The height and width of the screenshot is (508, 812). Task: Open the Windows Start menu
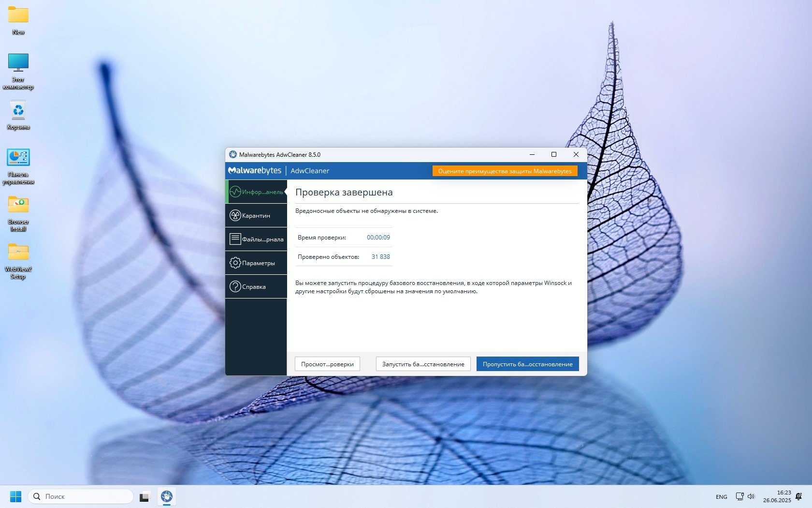click(x=16, y=496)
